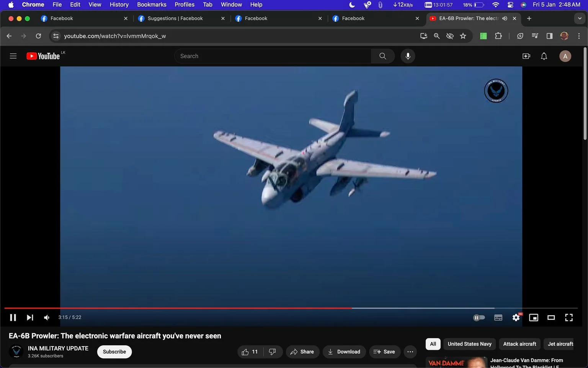
Task: Switch to theater mode
Action: pyautogui.click(x=551, y=317)
